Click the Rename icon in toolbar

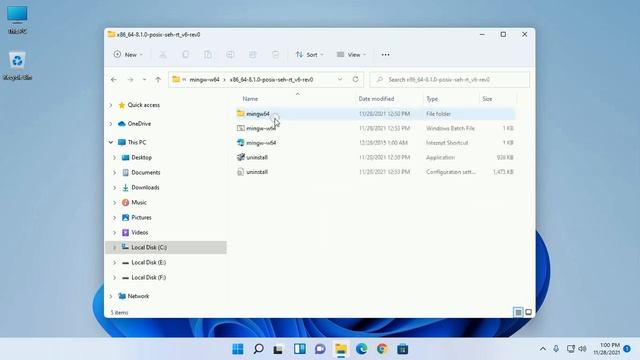pyautogui.click(x=230, y=54)
